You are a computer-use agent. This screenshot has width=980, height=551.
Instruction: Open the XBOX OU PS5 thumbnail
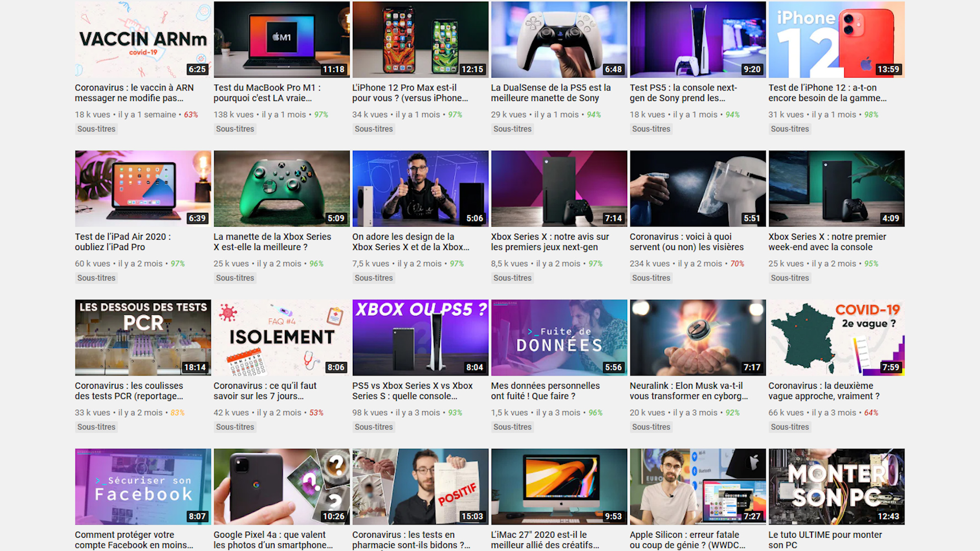pos(421,337)
